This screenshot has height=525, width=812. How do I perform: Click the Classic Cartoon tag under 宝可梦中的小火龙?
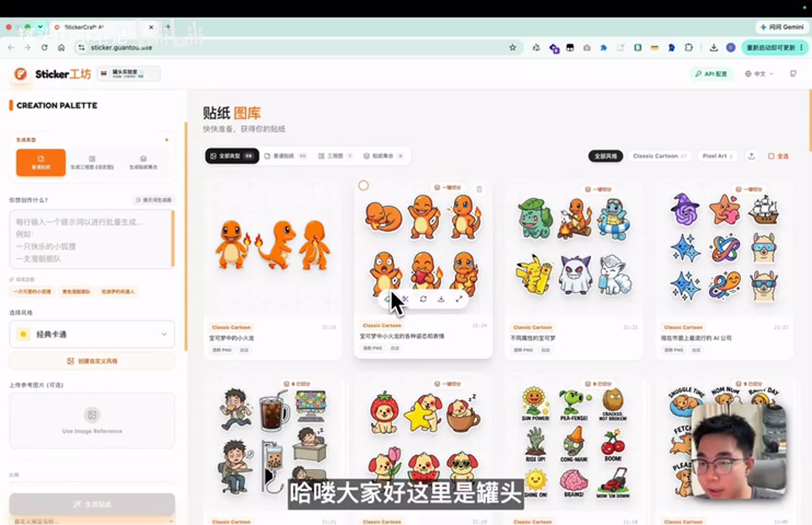231,328
